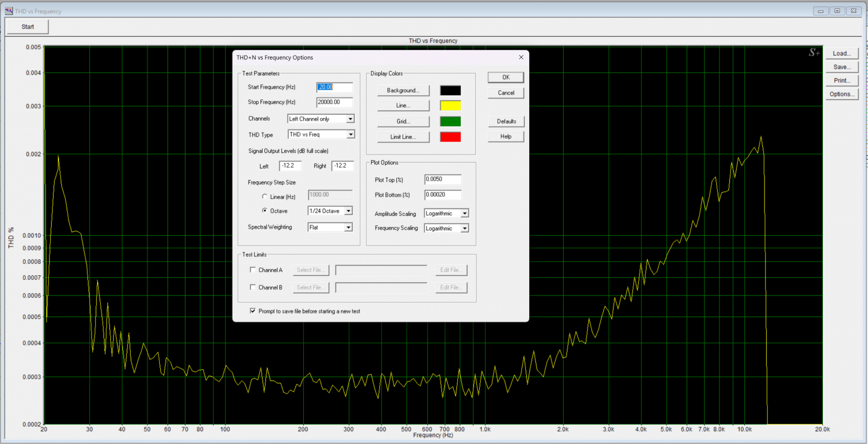Open the Channels dropdown
868x444 pixels.
(x=350, y=119)
